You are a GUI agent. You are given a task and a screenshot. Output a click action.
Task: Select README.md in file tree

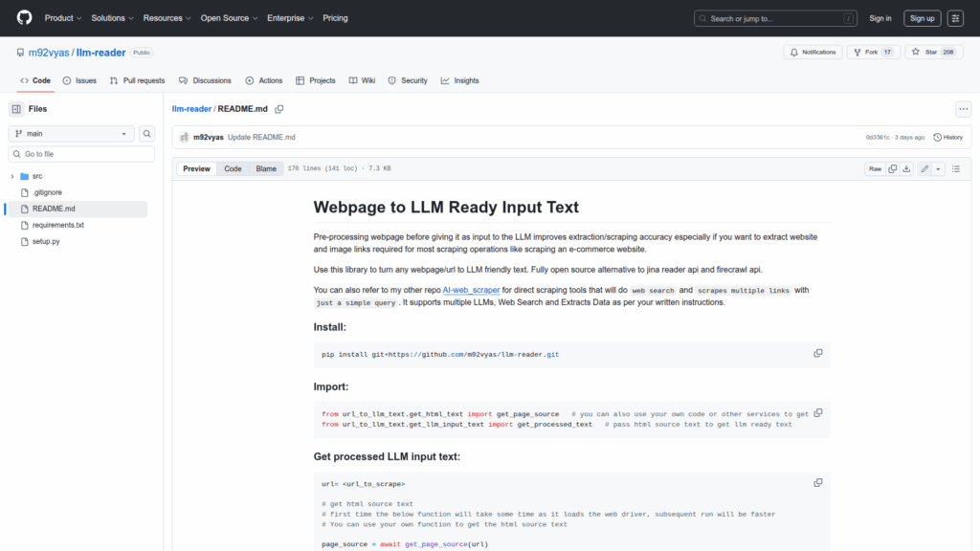78,209
